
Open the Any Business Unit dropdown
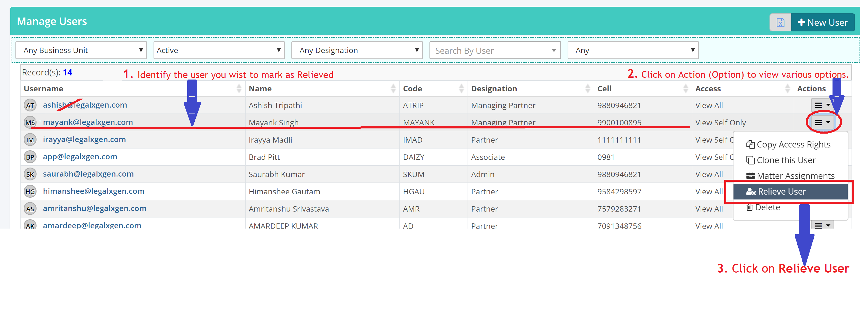tap(81, 50)
